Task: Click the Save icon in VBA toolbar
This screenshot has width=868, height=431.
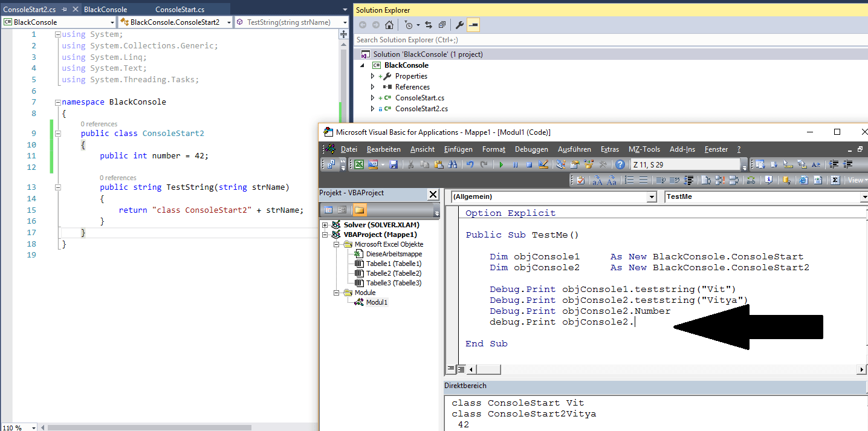Action: [x=394, y=164]
